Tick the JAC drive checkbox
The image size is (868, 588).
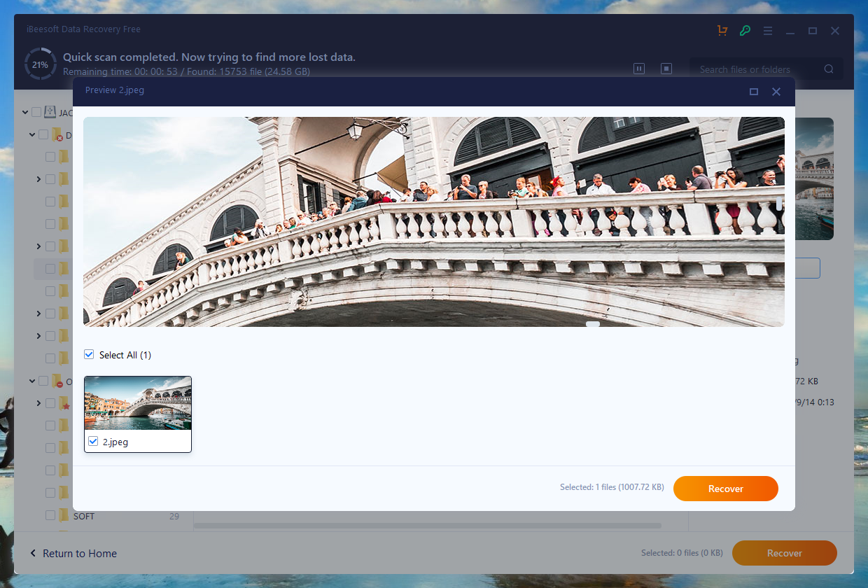(36, 112)
